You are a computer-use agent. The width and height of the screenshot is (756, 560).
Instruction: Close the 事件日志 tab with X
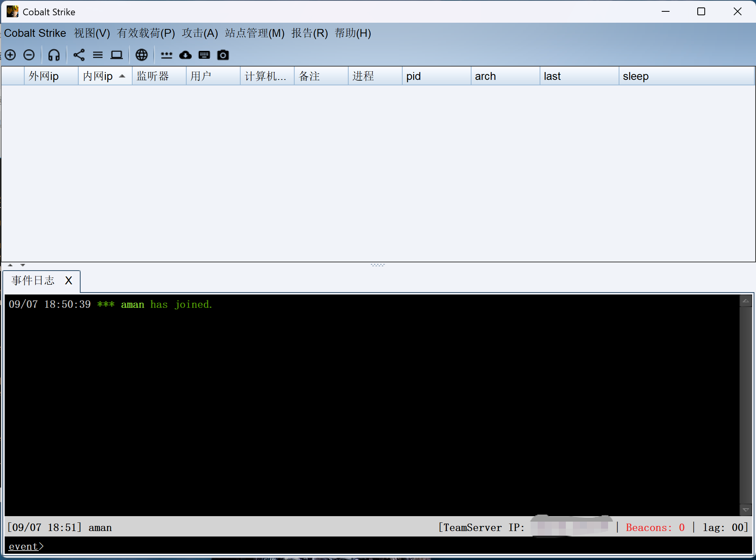click(68, 280)
